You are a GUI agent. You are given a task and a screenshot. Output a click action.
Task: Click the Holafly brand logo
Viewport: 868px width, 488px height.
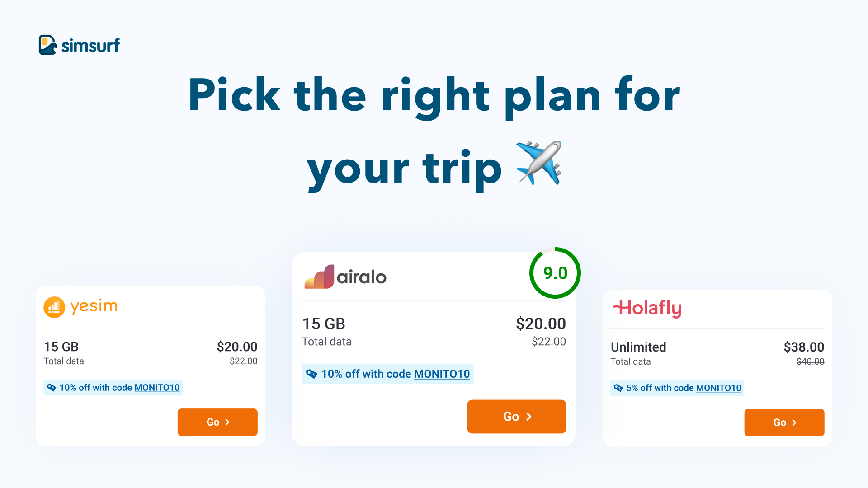647,309
